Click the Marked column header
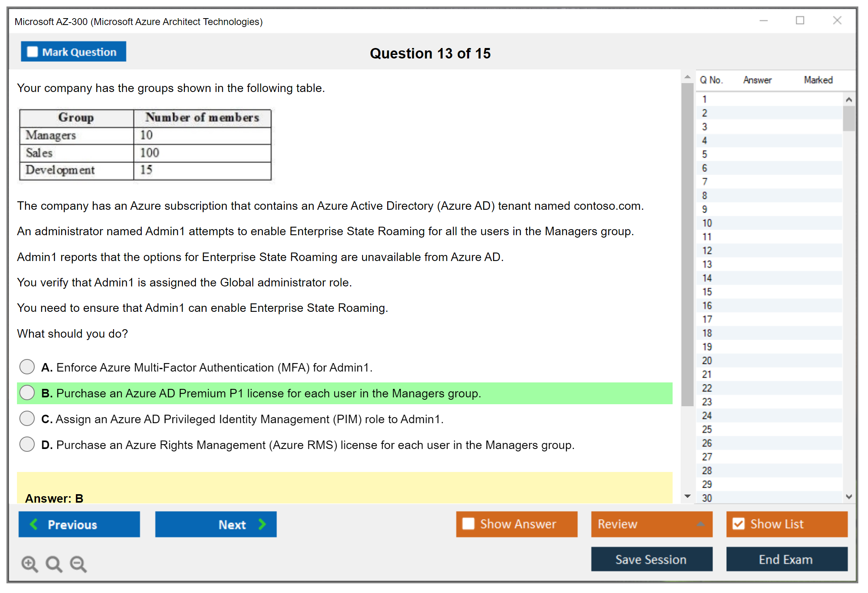Screen dimensions: 868x593 [x=818, y=80]
